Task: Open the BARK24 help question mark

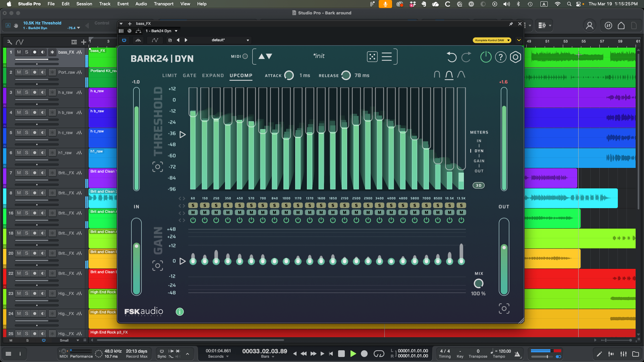Action: (x=500, y=57)
